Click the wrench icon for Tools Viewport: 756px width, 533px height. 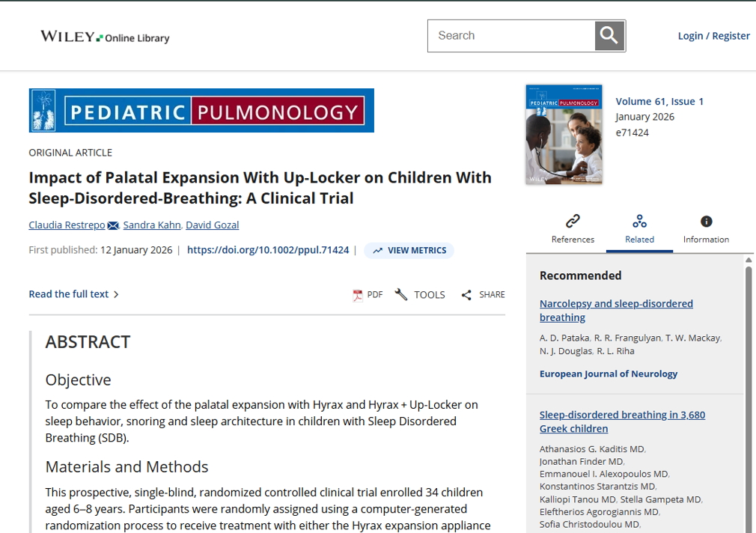click(401, 294)
